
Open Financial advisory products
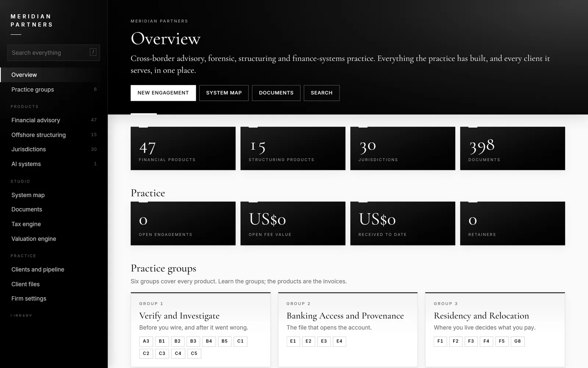pos(54,120)
